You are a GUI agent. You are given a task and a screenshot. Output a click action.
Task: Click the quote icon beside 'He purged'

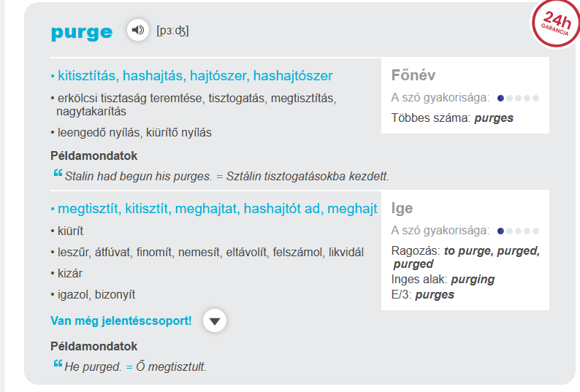pos(58,365)
